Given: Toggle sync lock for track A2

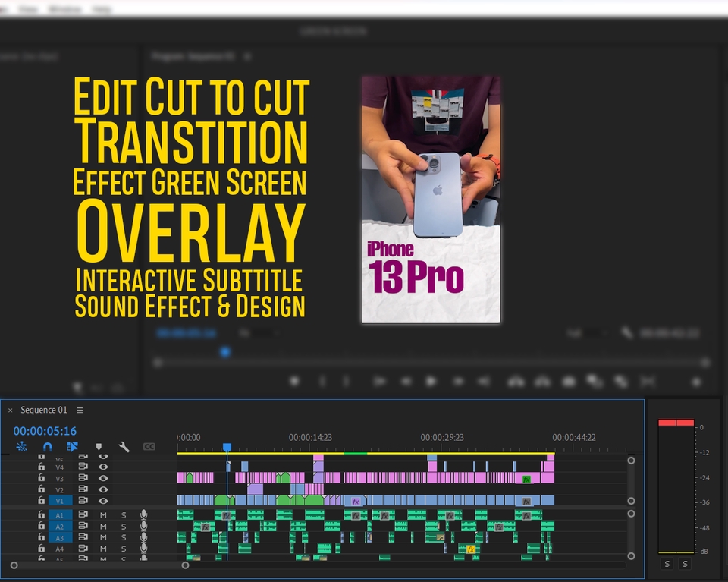Looking at the screenshot, I should point(83,527).
